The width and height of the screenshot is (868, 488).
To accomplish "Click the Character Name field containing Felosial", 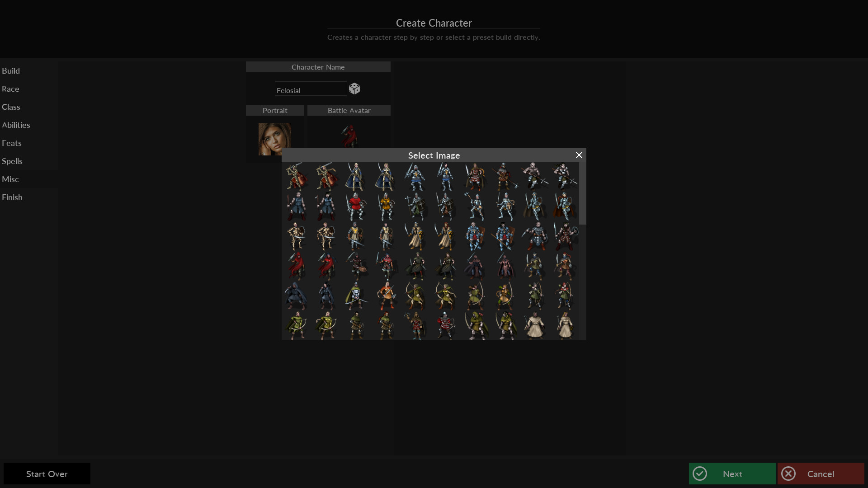I will (x=311, y=89).
